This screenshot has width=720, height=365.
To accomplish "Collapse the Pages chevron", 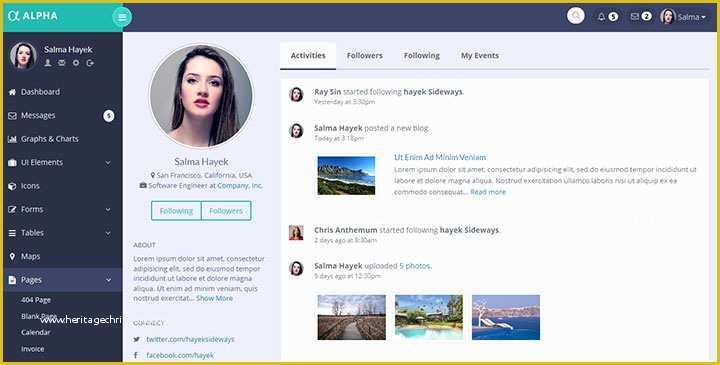I will 108,280.
